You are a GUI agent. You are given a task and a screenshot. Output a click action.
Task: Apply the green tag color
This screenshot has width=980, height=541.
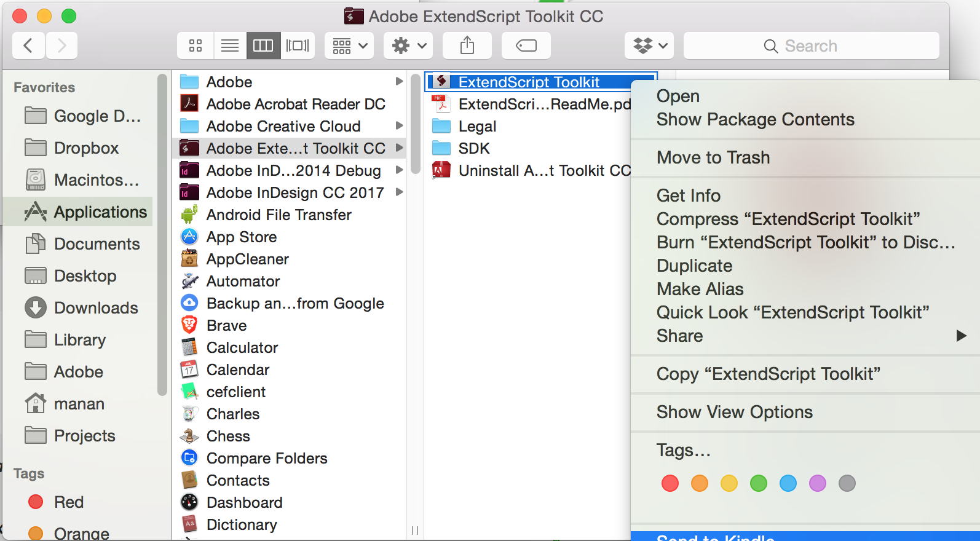759,483
